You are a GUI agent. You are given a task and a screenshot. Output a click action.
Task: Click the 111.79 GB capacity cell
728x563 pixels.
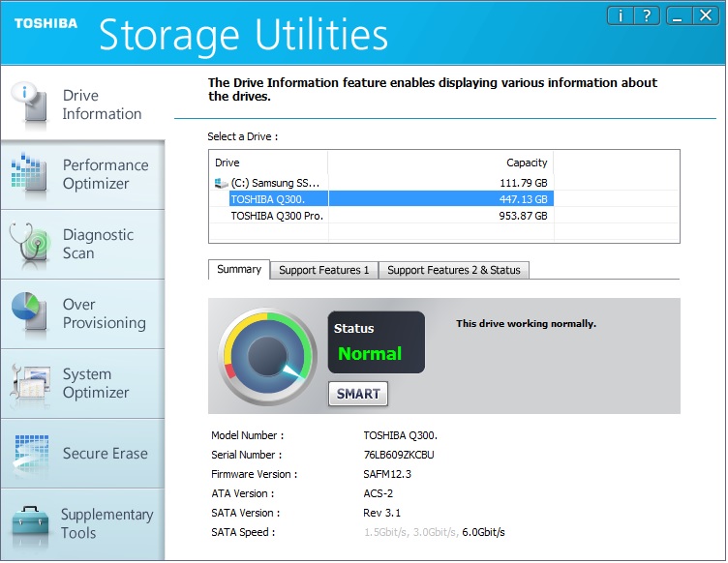[x=523, y=183]
